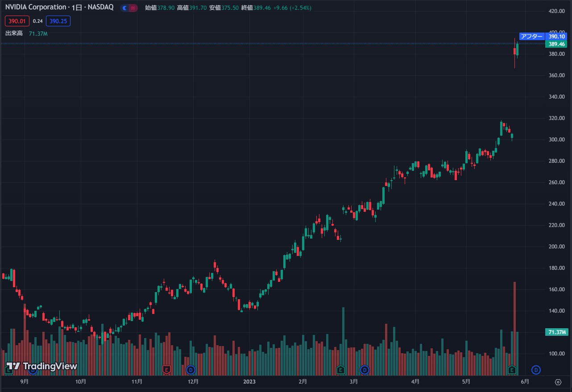
Task: Click the green 389.46 last price tag
Action: point(557,44)
